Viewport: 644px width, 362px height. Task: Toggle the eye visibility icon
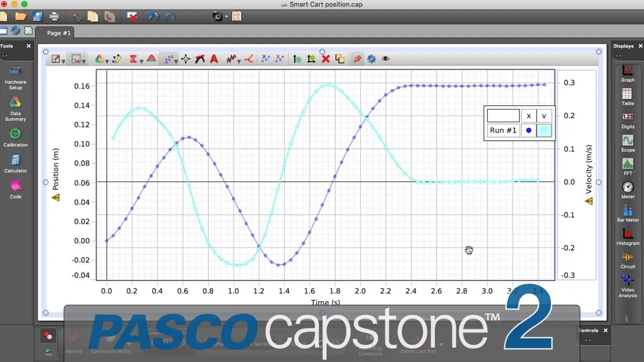(385, 59)
